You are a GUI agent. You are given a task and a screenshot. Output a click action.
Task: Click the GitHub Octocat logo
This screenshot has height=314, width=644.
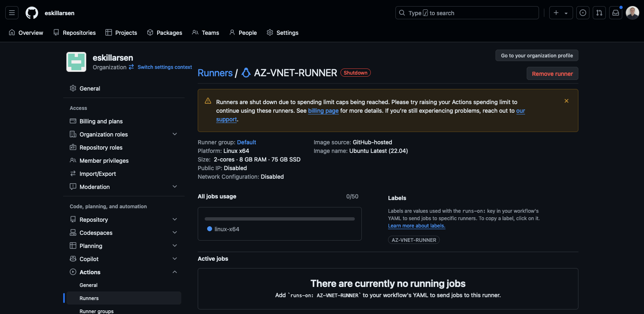(x=32, y=13)
